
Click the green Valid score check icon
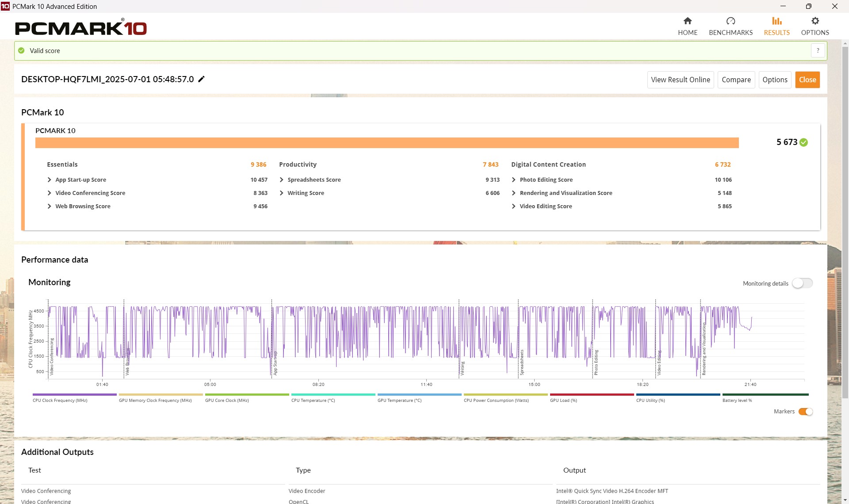21,50
